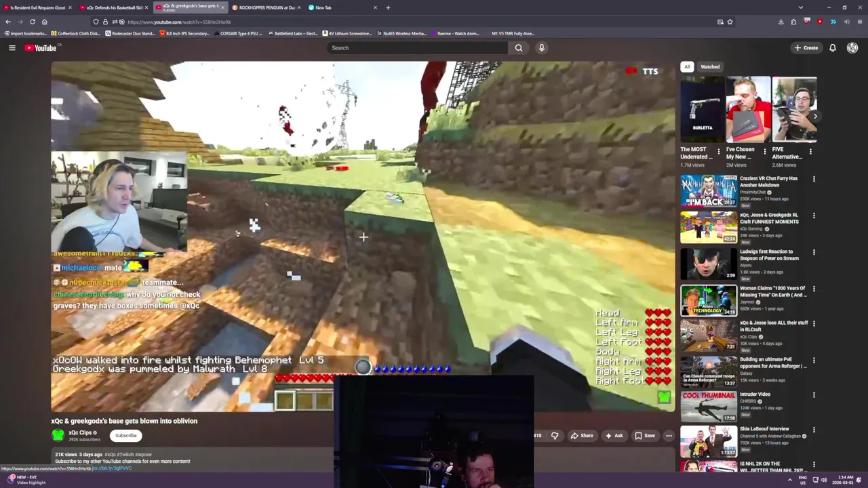
Task: Open The MOST Underrated short thumbnail
Action: coord(703,109)
